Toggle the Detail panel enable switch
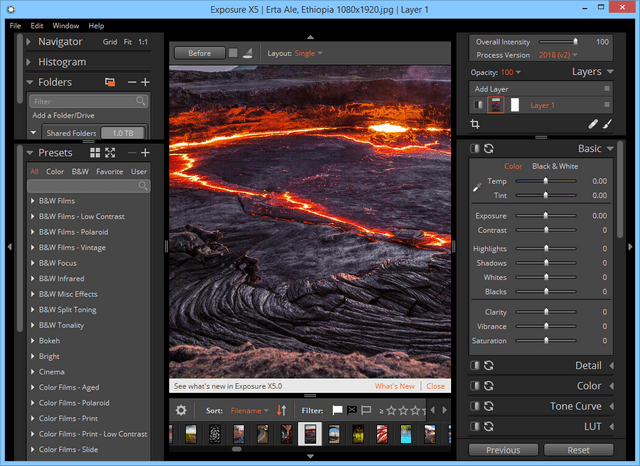This screenshot has width=640, height=466. click(475, 366)
